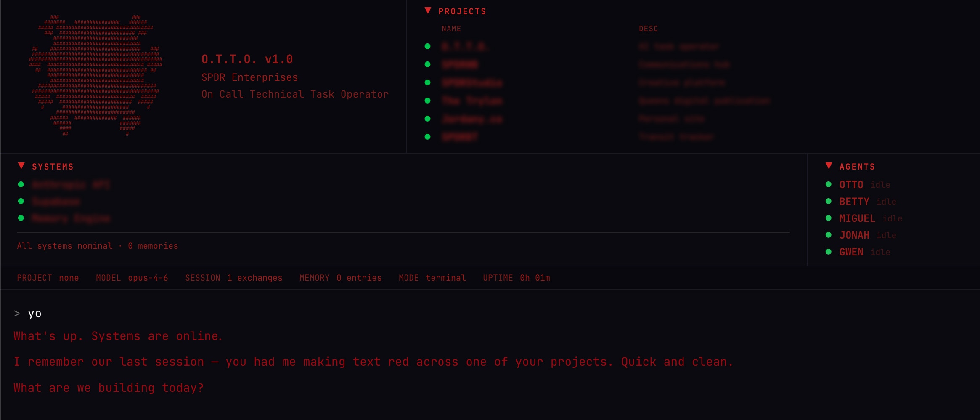This screenshot has height=420, width=980.
Task: Select the DESC column header
Action: [x=648, y=29]
